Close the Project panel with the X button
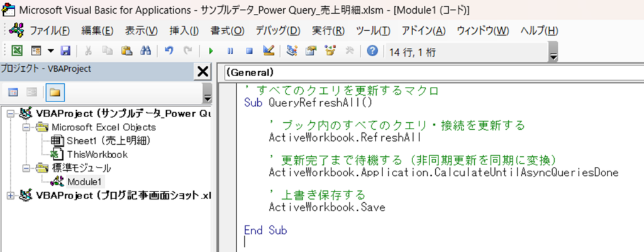The image size is (644, 252). pos(203,72)
